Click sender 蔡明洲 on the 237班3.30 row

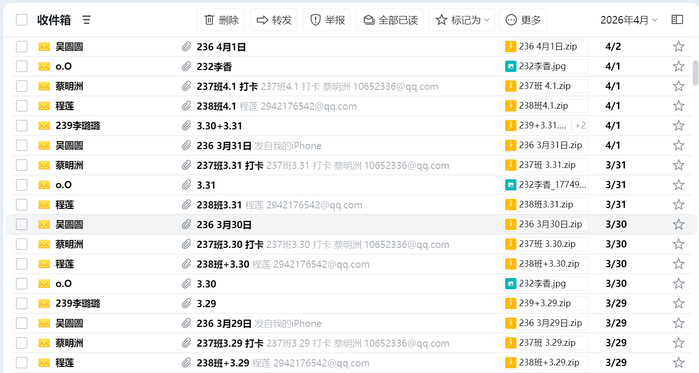69,244
